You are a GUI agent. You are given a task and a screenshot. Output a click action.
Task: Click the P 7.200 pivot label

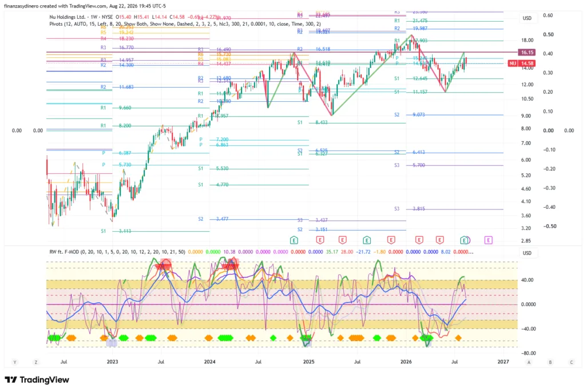tap(214, 140)
